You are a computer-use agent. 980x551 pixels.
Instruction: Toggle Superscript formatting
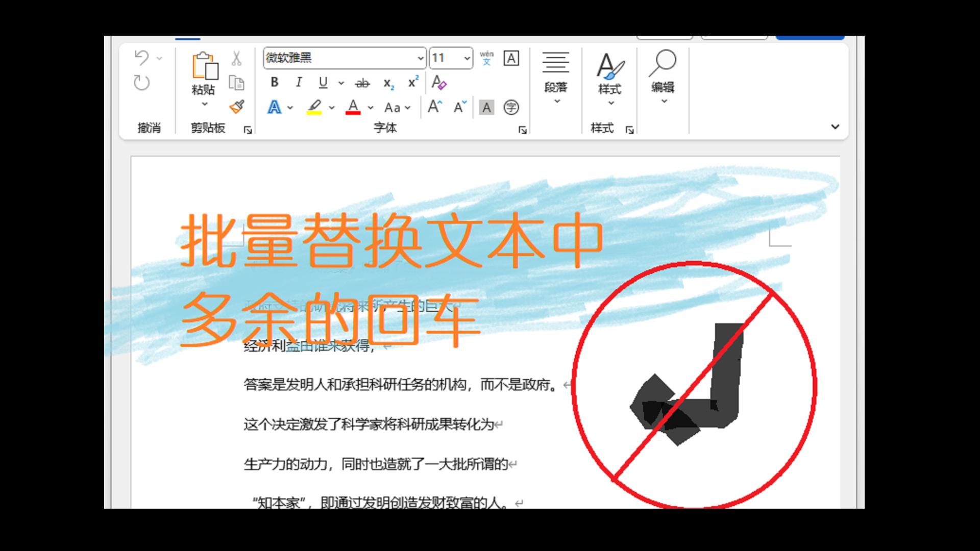(413, 82)
